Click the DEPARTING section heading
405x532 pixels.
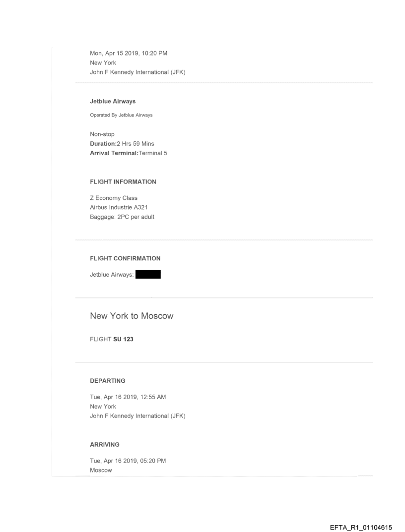pos(108,381)
